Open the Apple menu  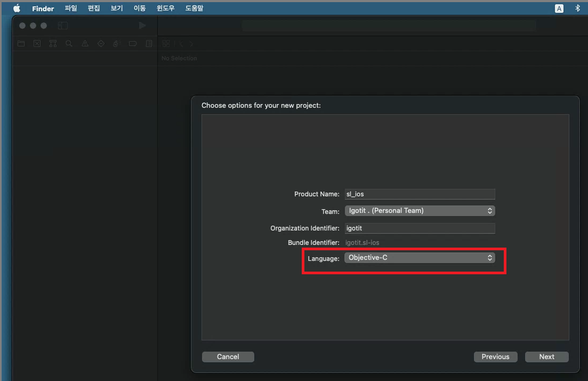[17, 8]
